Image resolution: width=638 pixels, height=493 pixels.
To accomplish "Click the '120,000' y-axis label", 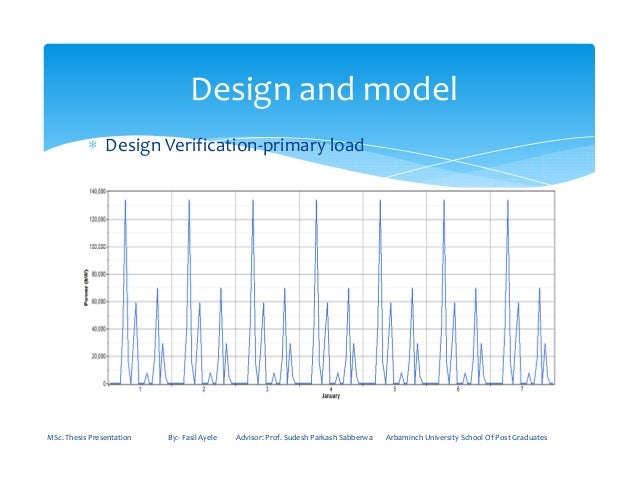I will click(x=97, y=220).
